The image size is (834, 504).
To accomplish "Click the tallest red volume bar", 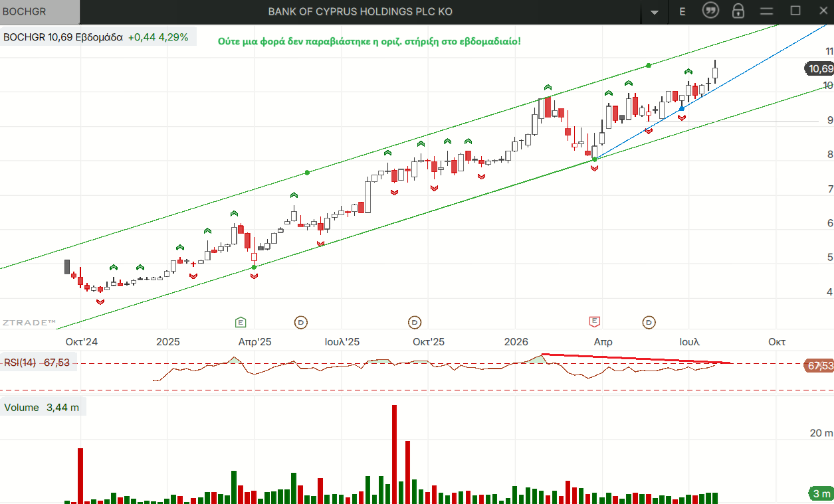I will [394, 454].
